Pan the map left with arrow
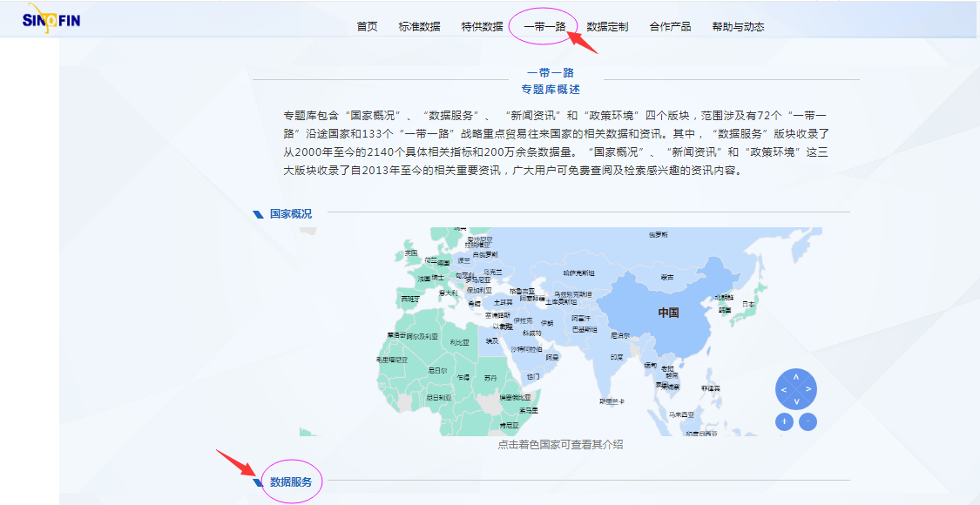Screen dimensions: 980x505 (x=784, y=389)
